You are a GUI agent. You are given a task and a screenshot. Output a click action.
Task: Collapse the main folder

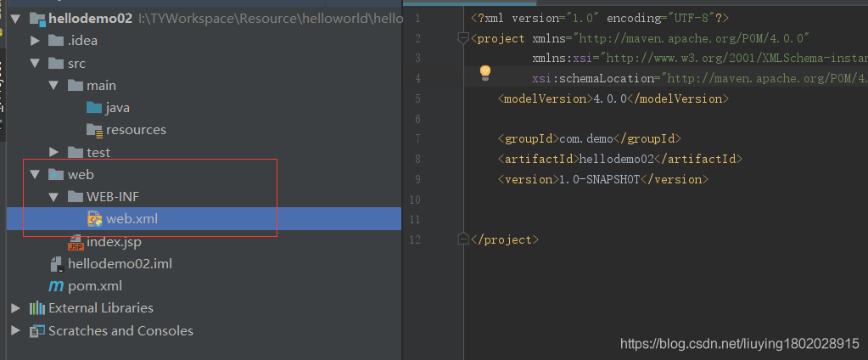(x=54, y=85)
